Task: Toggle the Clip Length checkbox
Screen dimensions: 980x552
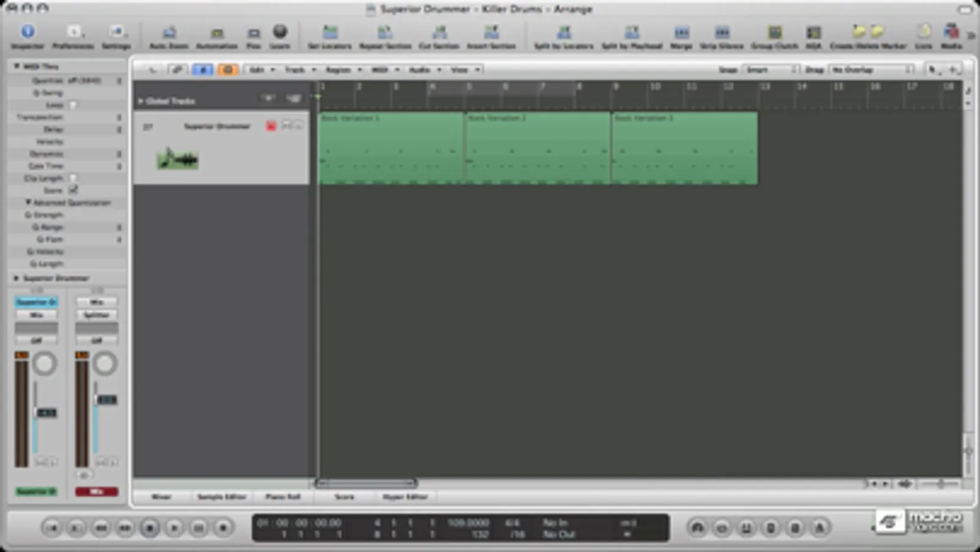Action: coord(73,178)
